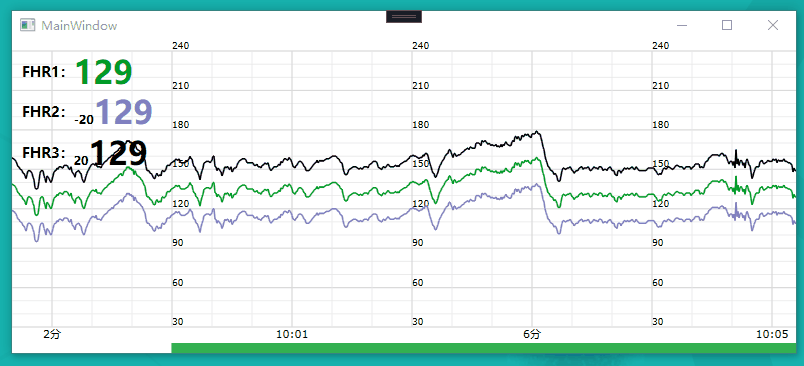Screen dimensions: 804x366
Task: Click the MainWindow app icon in title bar
Action: 27,25
